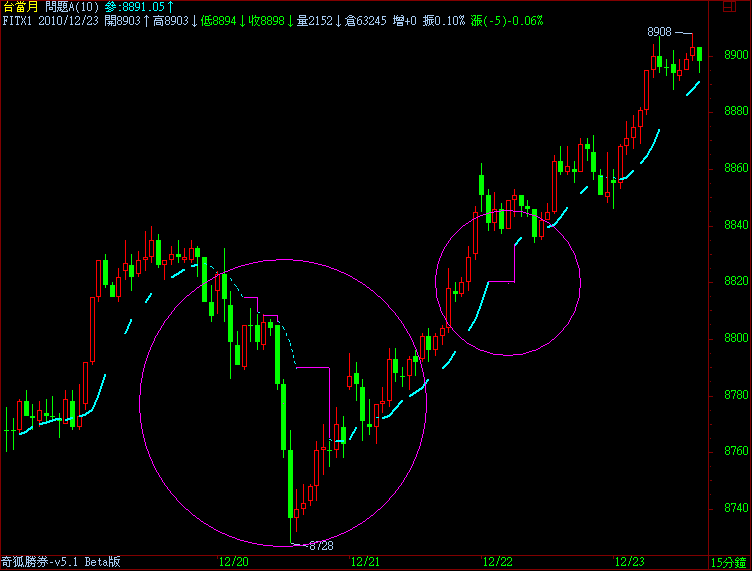Image resolution: width=752 pixels, height=571 pixels.
Task: Click the 參:8891.05 indicator value
Action: pos(139,7)
